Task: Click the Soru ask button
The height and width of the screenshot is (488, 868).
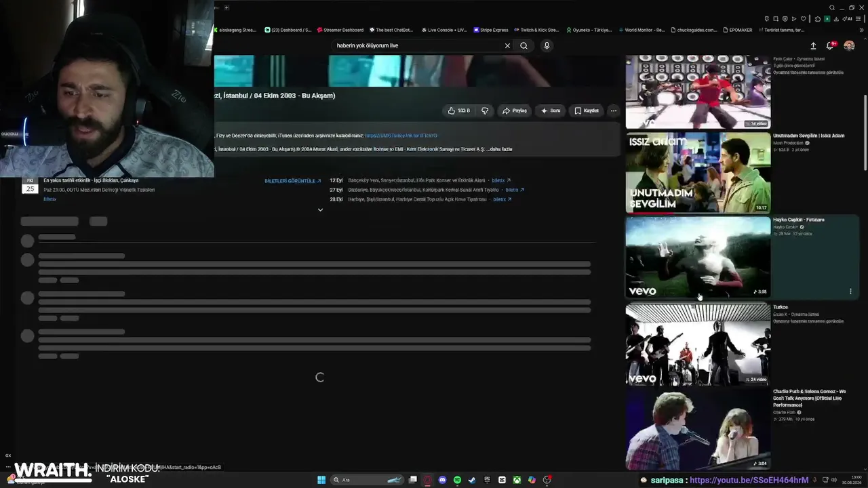Action: point(551,110)
